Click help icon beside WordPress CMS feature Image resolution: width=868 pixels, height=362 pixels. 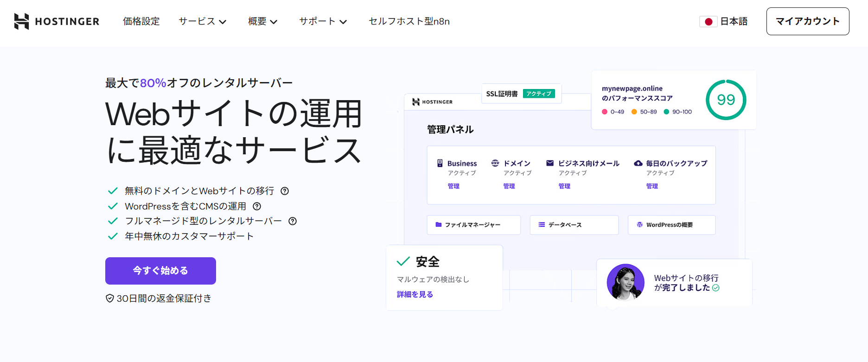(257, 206)
